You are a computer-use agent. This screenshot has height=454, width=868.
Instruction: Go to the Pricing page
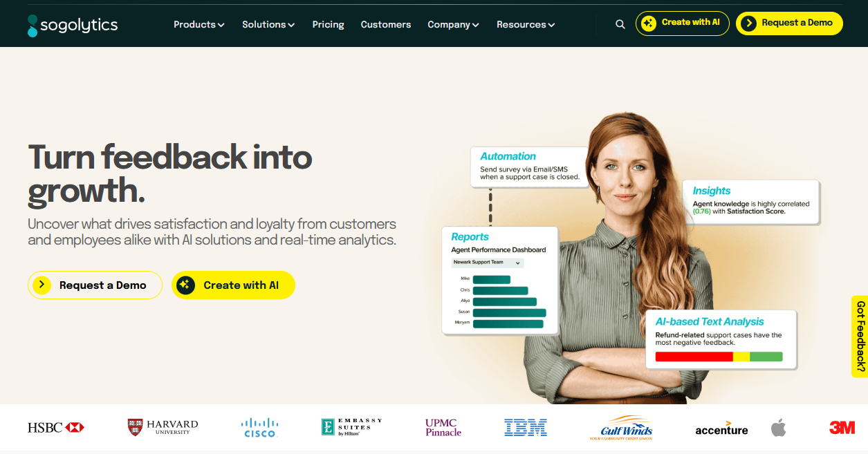tap(328, 24)
